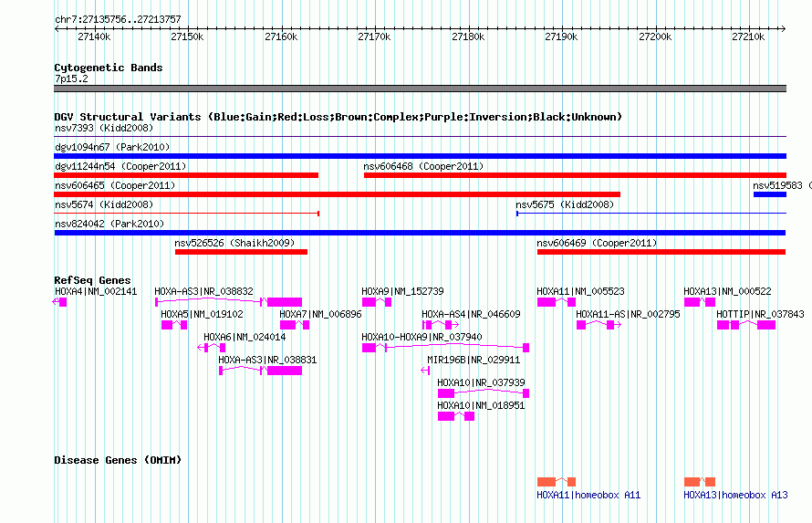Click the 27210k ruler tick label
The height and width of the screenshot is (523, 812).
click(748, 37)
